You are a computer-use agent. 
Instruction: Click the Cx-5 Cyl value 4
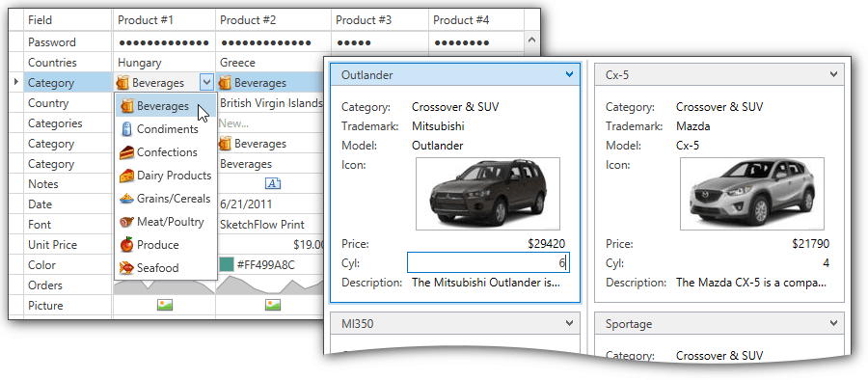click(826, 263)
